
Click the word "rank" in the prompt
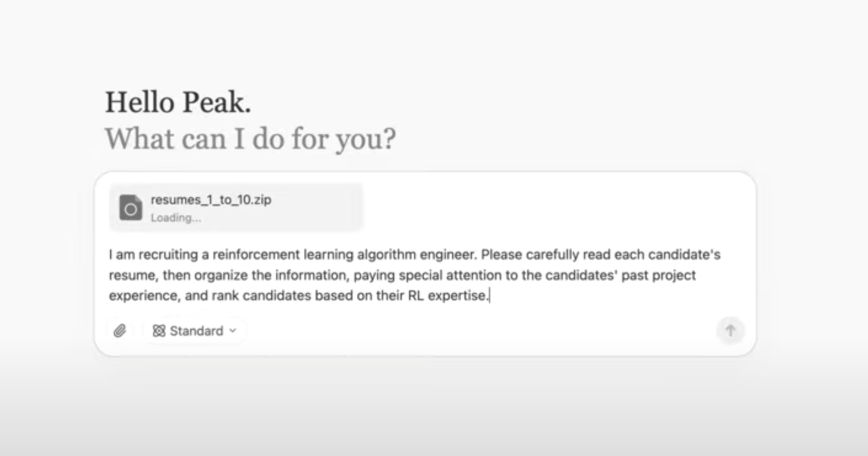(x=226, y=296)
